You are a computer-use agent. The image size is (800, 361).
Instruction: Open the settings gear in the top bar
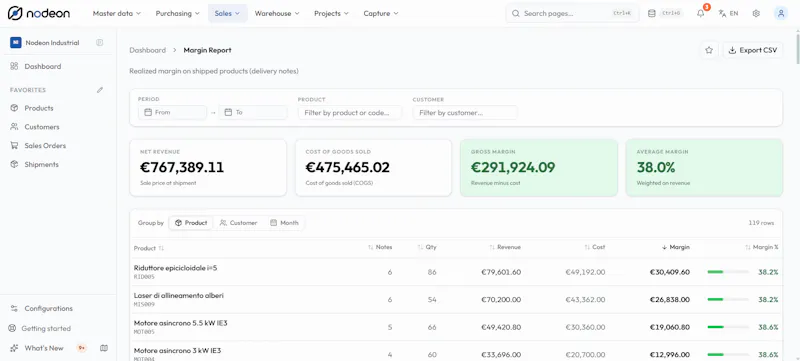click(x=756, y=14)
